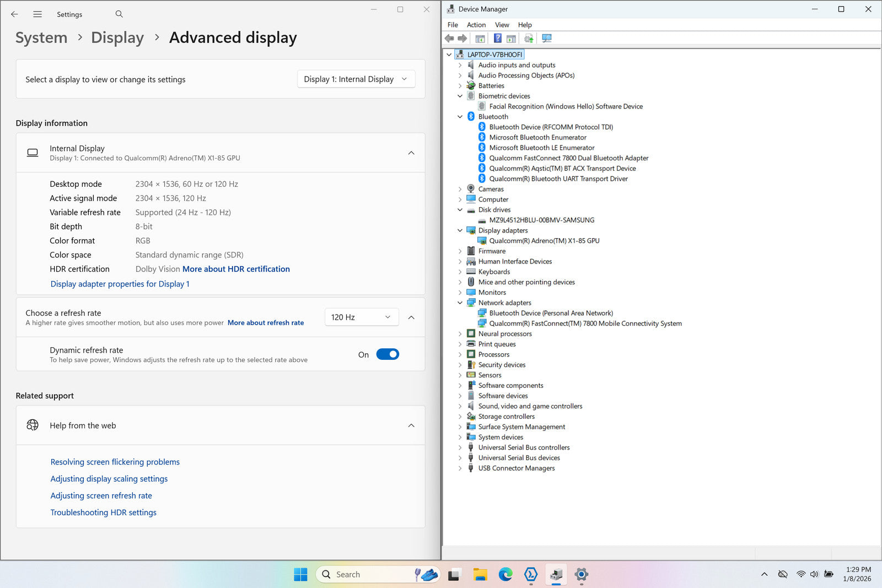This screenshot has height=588, width=882.
Task: Collapse the Bluetooth tree node
Action: [x=460, y=117]
